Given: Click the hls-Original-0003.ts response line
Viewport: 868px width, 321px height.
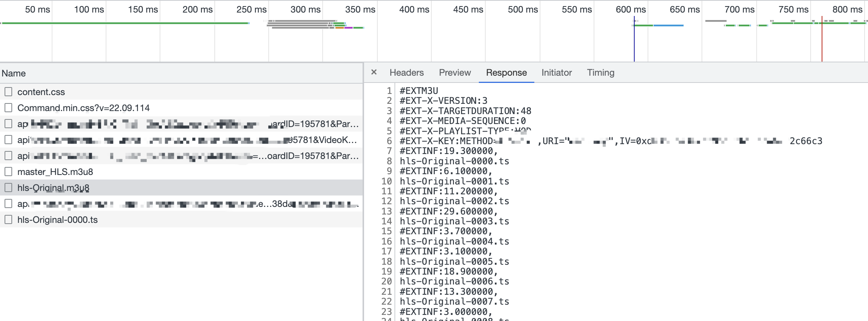Looking at the screenshot, I should [455, 221].
